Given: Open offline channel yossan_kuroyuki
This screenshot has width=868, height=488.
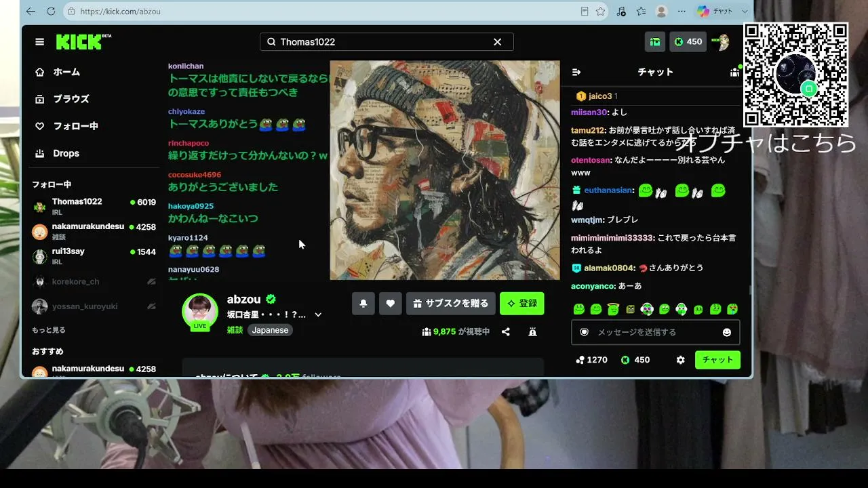Looking at the screenshot, I should (94, 306).
